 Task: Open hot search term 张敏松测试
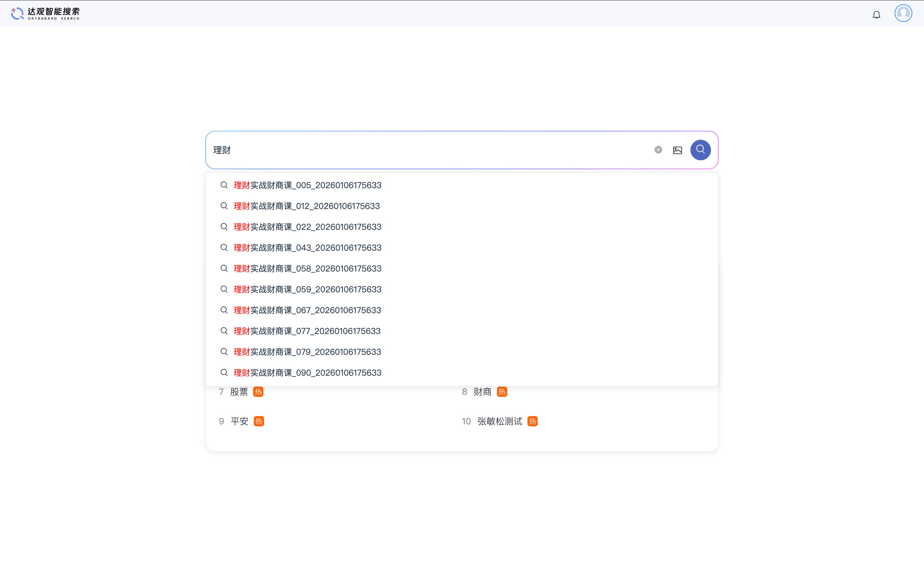(x=500, y=421)
